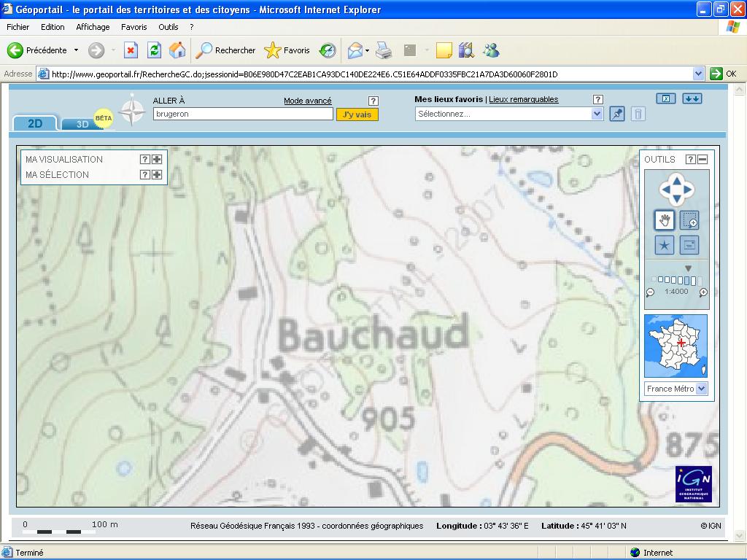Viewport: 747px width, 560px height.
Task: Expand the Ma Visualisation panel
Action: click(156, 160)
